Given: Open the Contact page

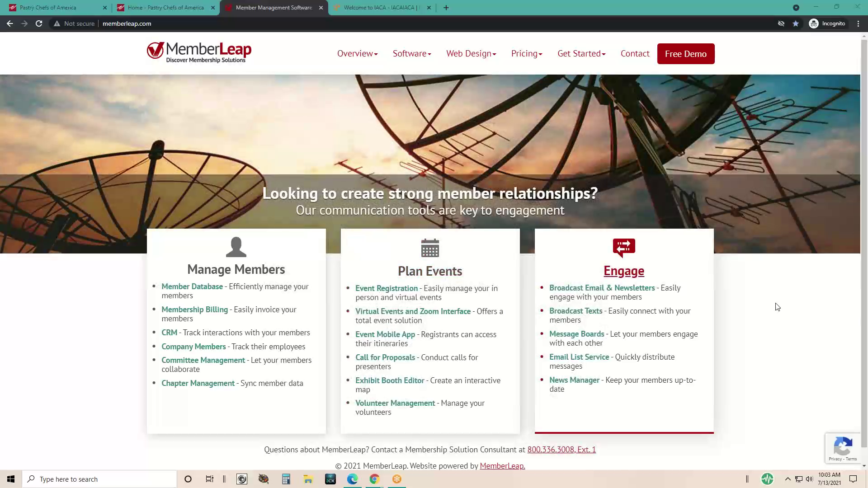Looking at the screenshot, I should coord(635,53).
